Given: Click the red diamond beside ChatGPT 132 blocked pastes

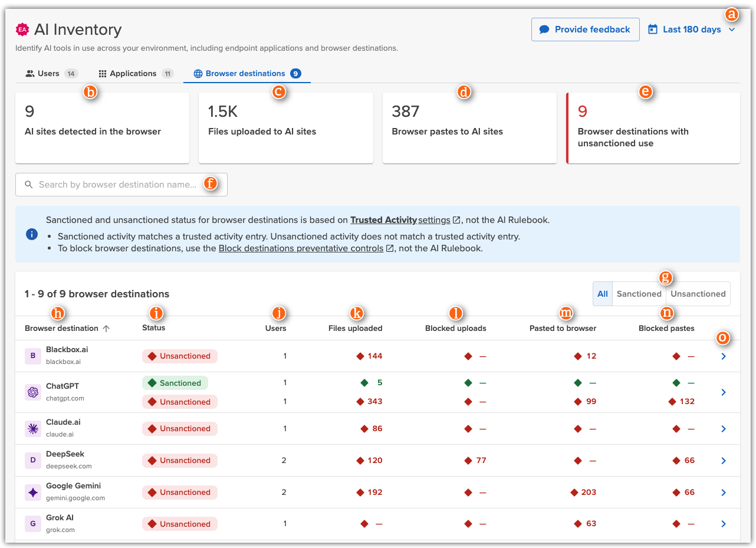Looking at the screenshot, I should [x=672, y=402].
